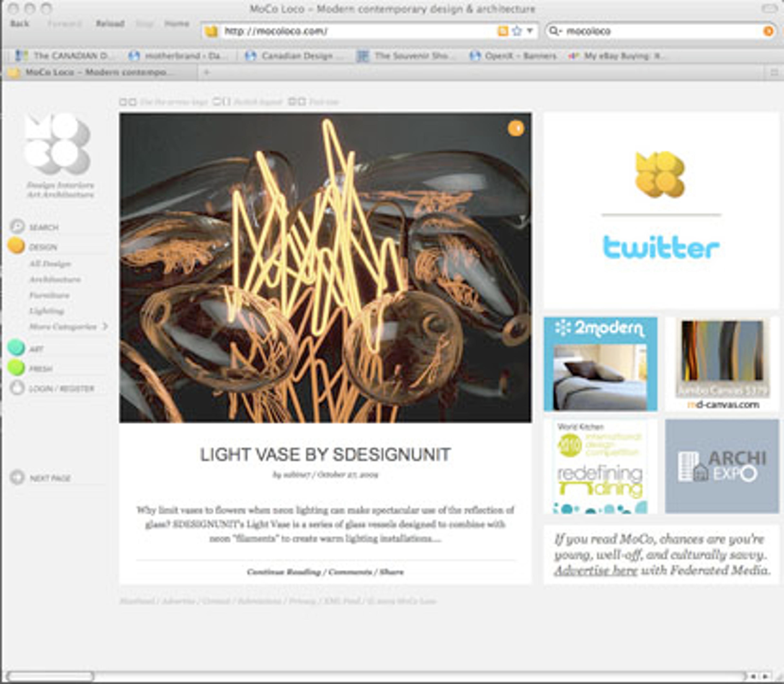Image resolution: width=784 pixels, height=684 pixels.
Task: Open the new tab plus button
Action: [206, 72]
